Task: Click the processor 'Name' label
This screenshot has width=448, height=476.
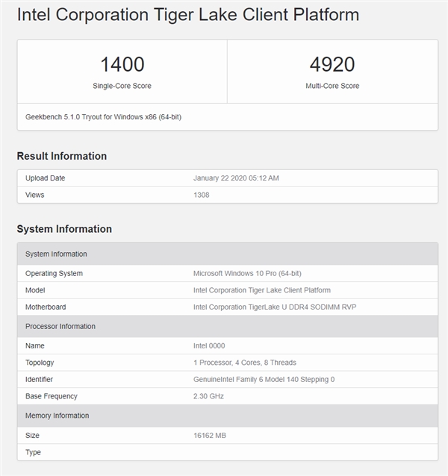Action: pyautogui.click(x=35, y=345)
